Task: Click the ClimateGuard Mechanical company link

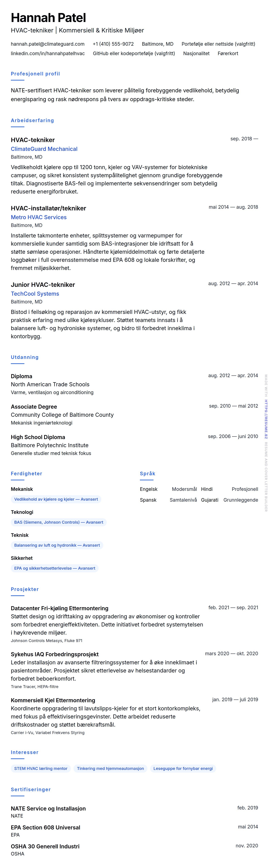Action: [44, 149]
